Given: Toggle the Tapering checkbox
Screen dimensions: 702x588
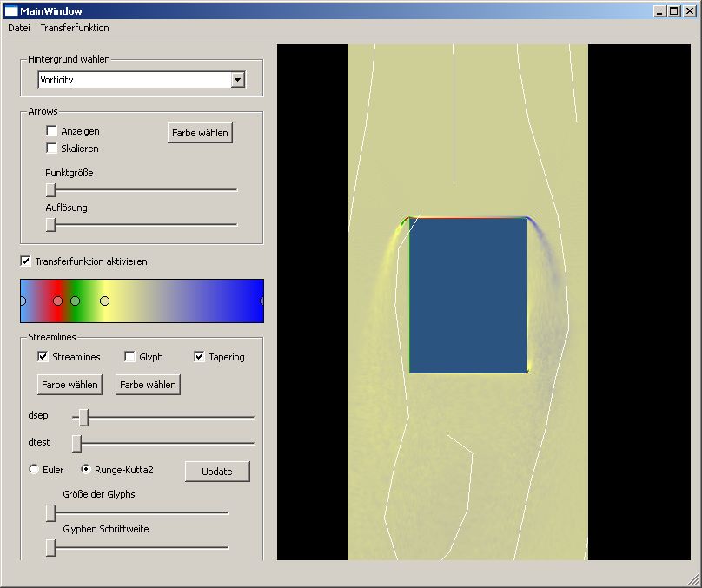Looking at the screenshot, I should [199, 357].
